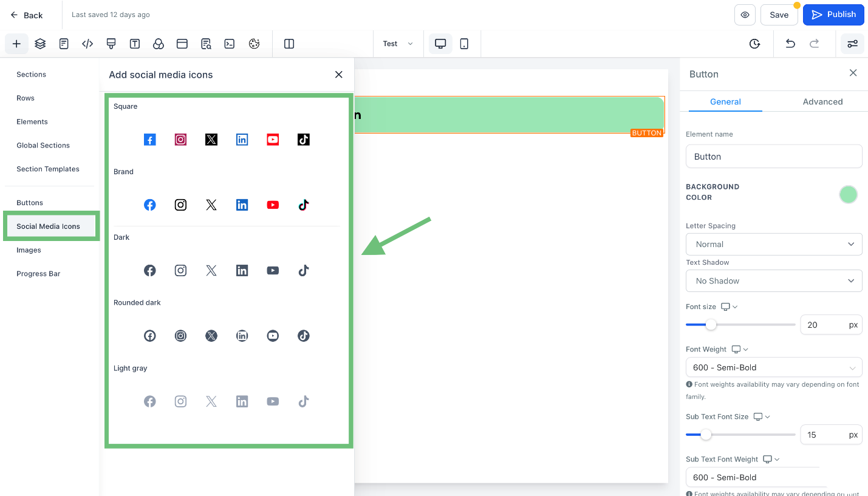Select Elements in the left menu
Viewport: 868px width, 496px height.
[x=32, y=121]
